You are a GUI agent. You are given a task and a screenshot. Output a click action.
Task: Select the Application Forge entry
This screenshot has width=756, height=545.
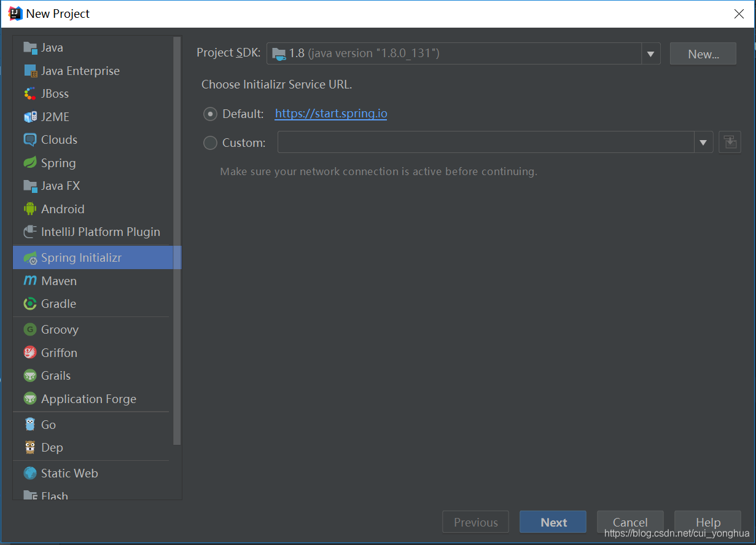point(93,399)
